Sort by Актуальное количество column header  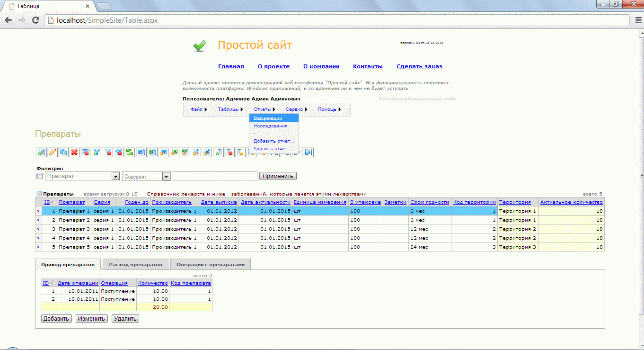coord(572,202)
